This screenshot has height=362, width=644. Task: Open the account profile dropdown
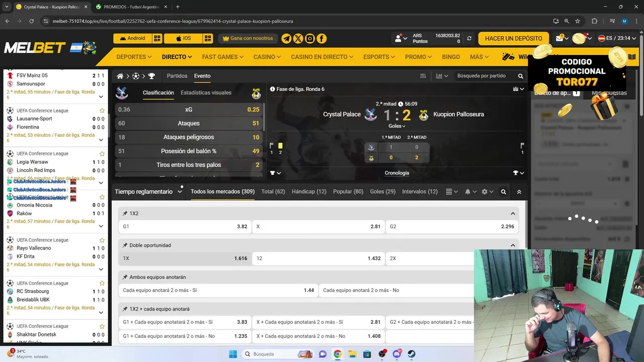[400, 38]
